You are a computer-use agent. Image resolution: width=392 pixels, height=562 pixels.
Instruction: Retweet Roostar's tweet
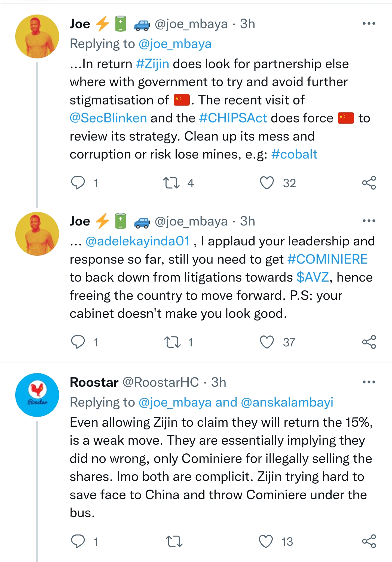coord(174,541)
